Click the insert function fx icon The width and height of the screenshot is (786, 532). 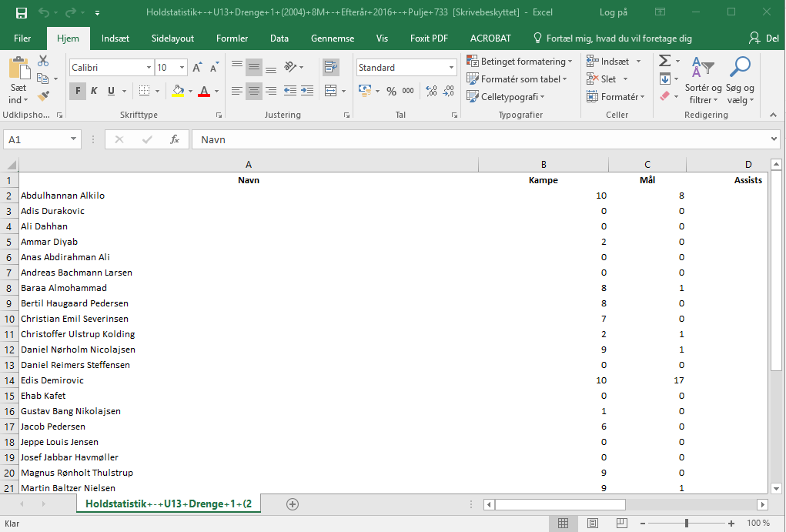coord(175,139)
